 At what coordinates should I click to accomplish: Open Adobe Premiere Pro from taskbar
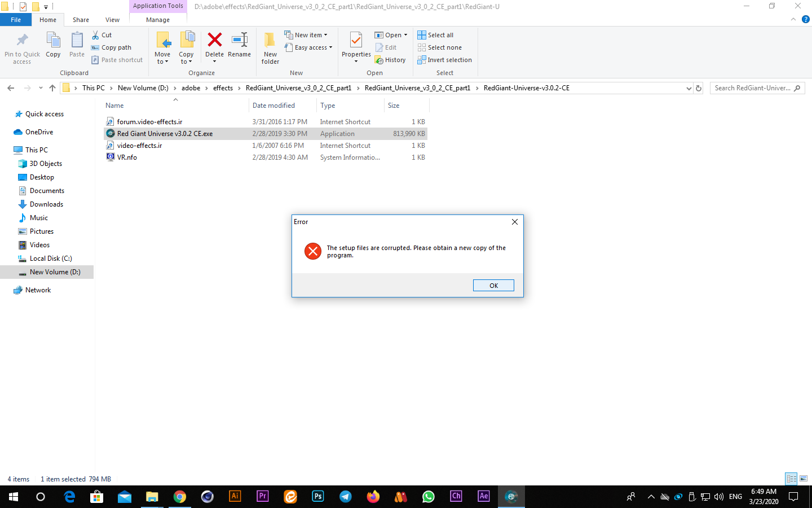click(263, 497)
